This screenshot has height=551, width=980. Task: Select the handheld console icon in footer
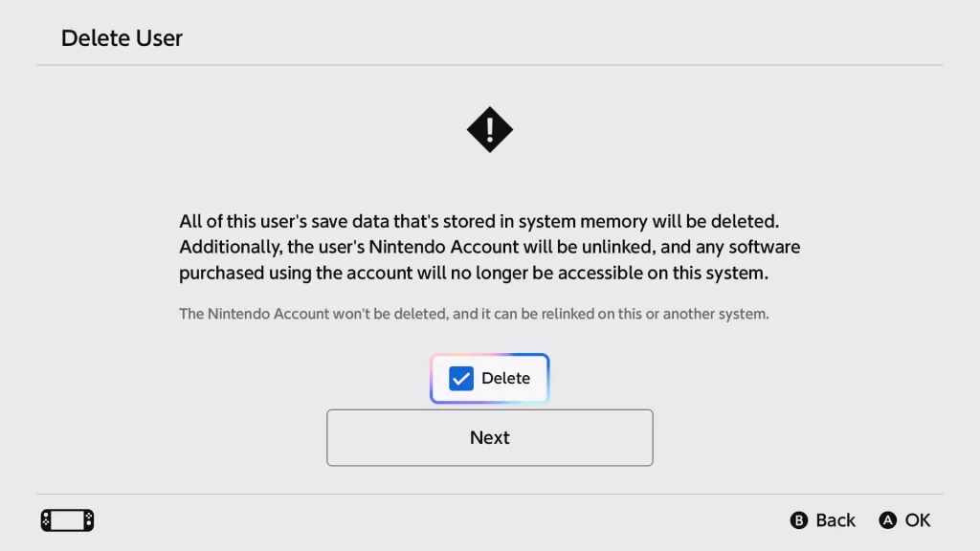(68, 520)
